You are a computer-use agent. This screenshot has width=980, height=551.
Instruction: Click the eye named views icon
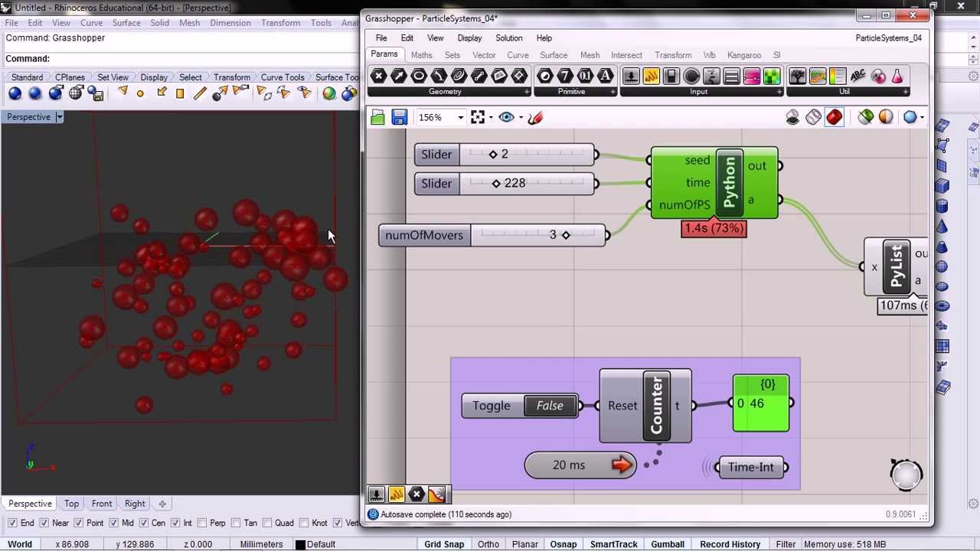(506, 117)
